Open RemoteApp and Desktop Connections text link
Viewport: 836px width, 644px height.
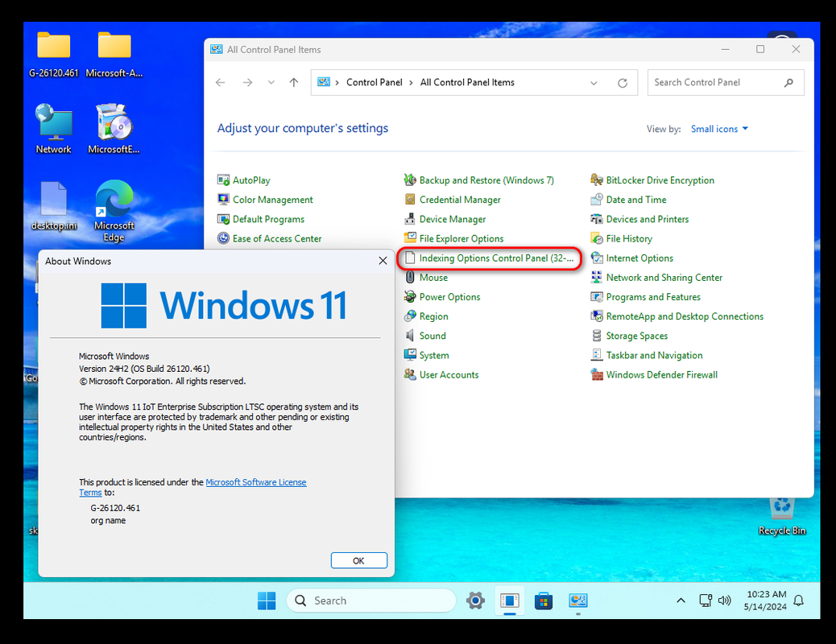(685, 316)
